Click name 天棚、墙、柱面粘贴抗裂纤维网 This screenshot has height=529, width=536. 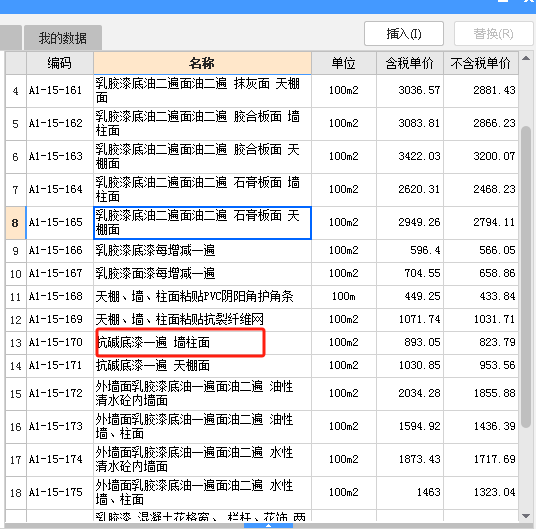coord(180,320)
